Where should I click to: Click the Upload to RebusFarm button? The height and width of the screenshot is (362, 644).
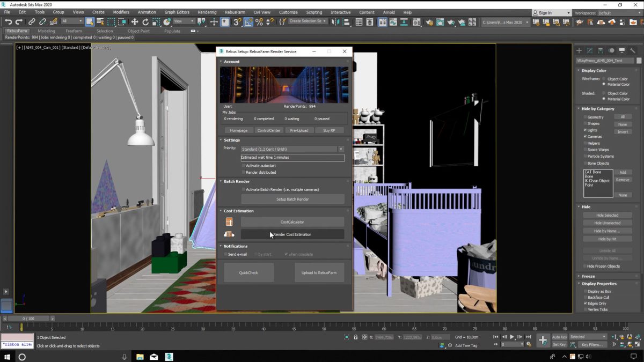(320, 272)
